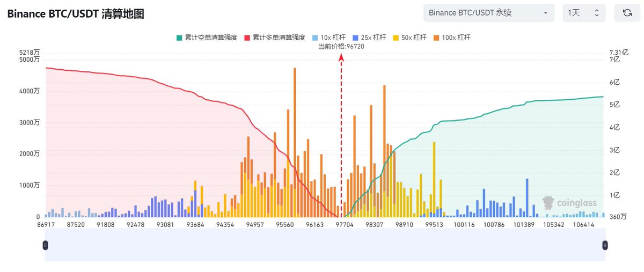The image size is (644, 272).
Task: Click the refresh icon button
Action: click(627, 13)
